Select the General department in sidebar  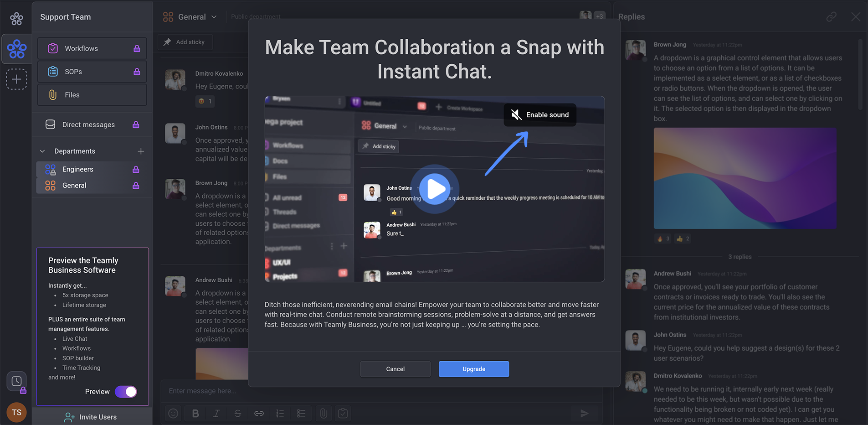coord(91,186)
